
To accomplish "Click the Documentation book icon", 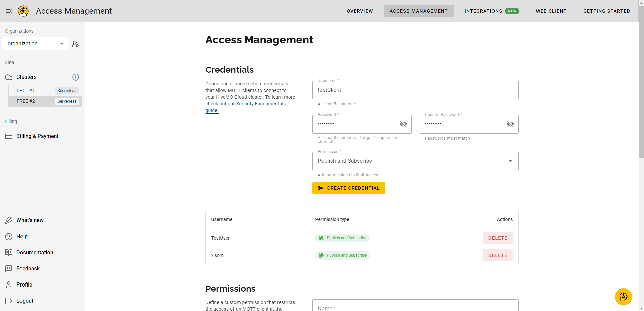I will pos(9,253).
